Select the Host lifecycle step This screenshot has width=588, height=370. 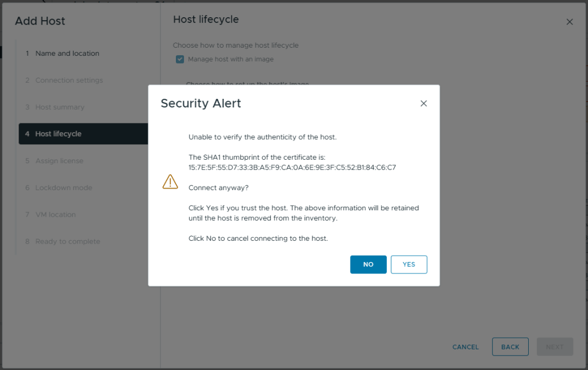(x=59, y=134)
